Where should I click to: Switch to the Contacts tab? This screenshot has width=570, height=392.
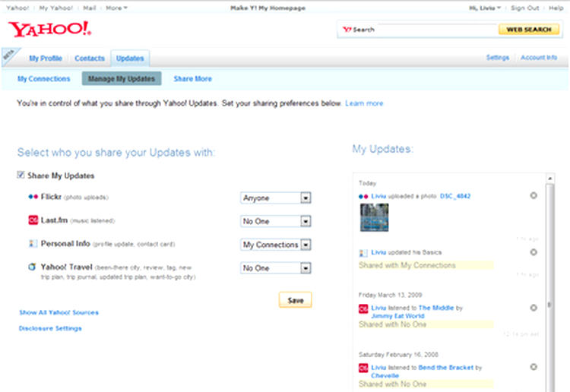pyautogui.click(x=90, y=58)
